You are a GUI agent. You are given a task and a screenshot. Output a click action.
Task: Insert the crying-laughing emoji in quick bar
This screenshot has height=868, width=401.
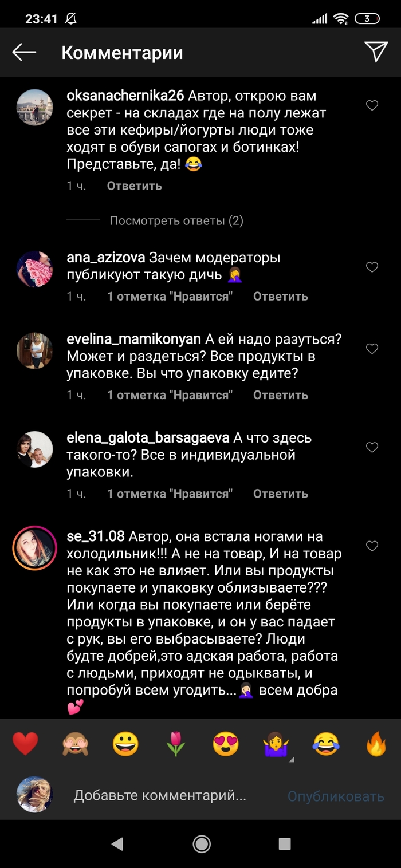coord(326,744)
